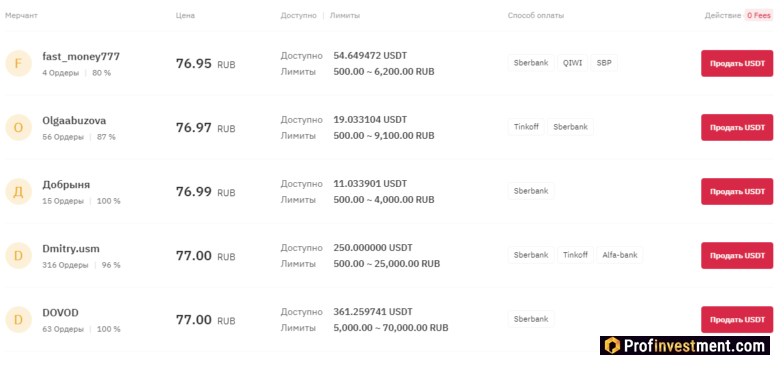Sell USDT to Добрыня
The height and width of the screenshot is (365, 780).
737,191
